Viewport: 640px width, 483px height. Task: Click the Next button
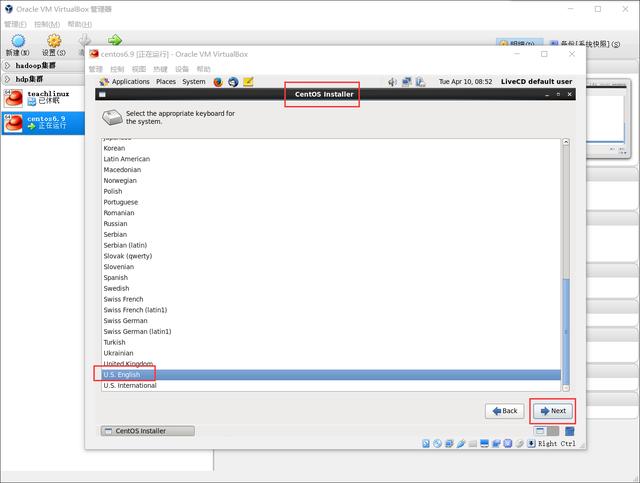pos(553,411)
